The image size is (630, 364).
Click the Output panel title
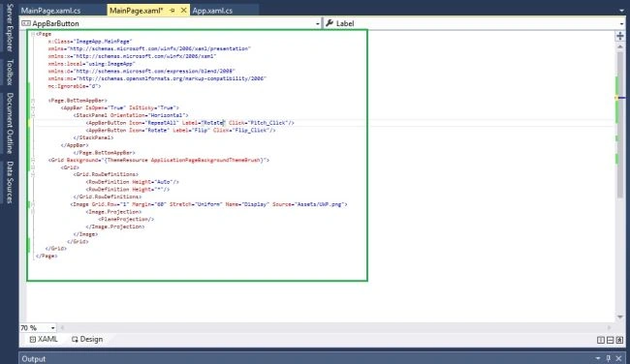click(x=34, y=359)
